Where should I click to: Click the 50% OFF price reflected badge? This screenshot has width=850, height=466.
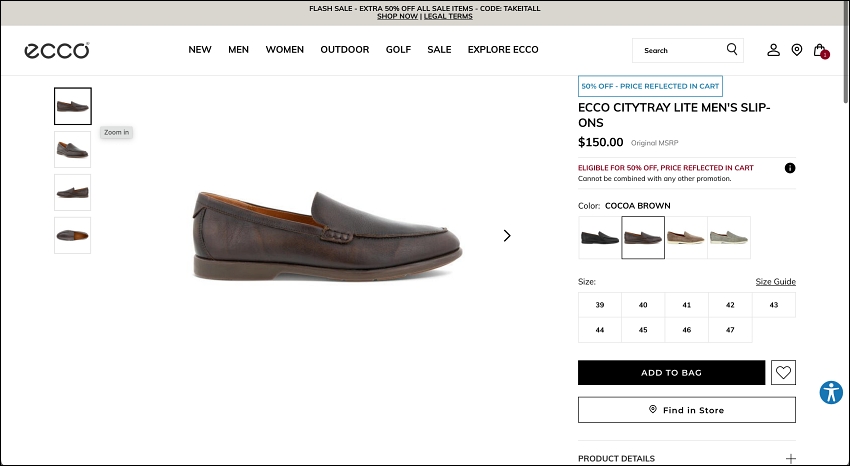650,86
